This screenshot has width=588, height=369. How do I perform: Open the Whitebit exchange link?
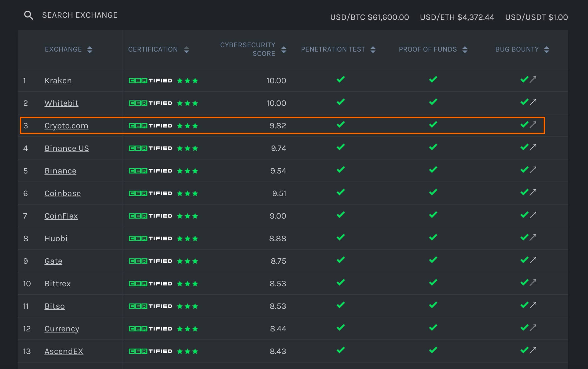(61, 103)
